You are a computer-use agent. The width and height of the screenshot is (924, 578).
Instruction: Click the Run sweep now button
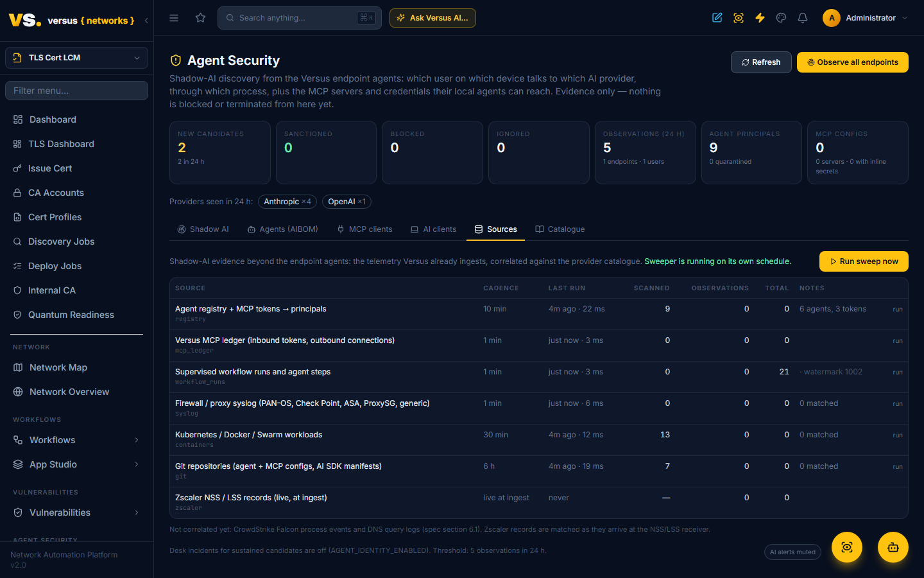(864, 261)
